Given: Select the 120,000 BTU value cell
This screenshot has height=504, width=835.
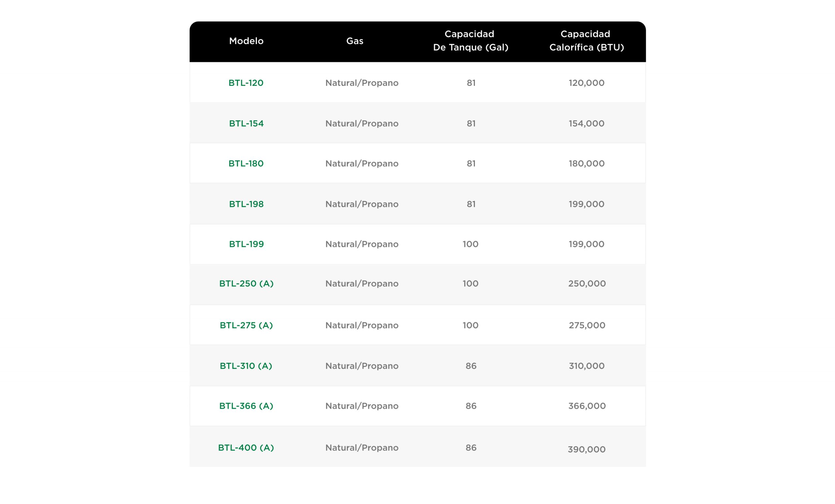Looking at the screenshot, I should pos(586,83).
